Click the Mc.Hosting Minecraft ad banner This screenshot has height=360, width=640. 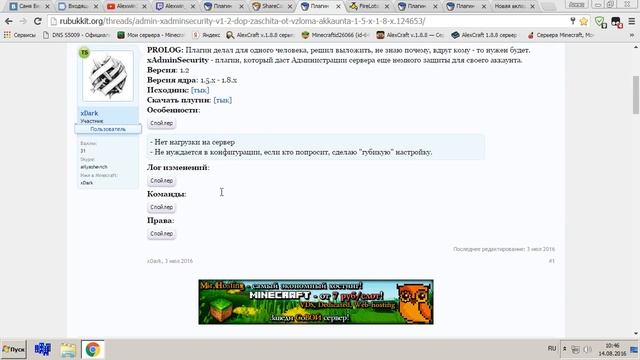(316, 302)
